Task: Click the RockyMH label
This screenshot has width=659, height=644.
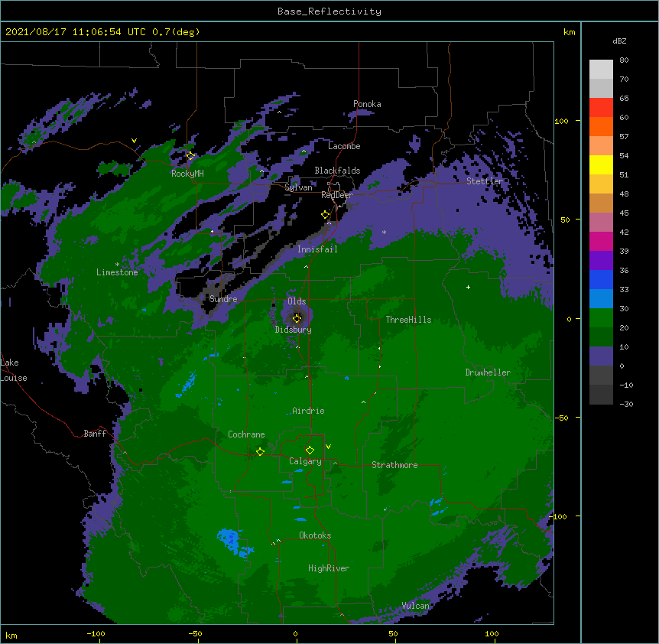Action: click(x=187, y=174)
